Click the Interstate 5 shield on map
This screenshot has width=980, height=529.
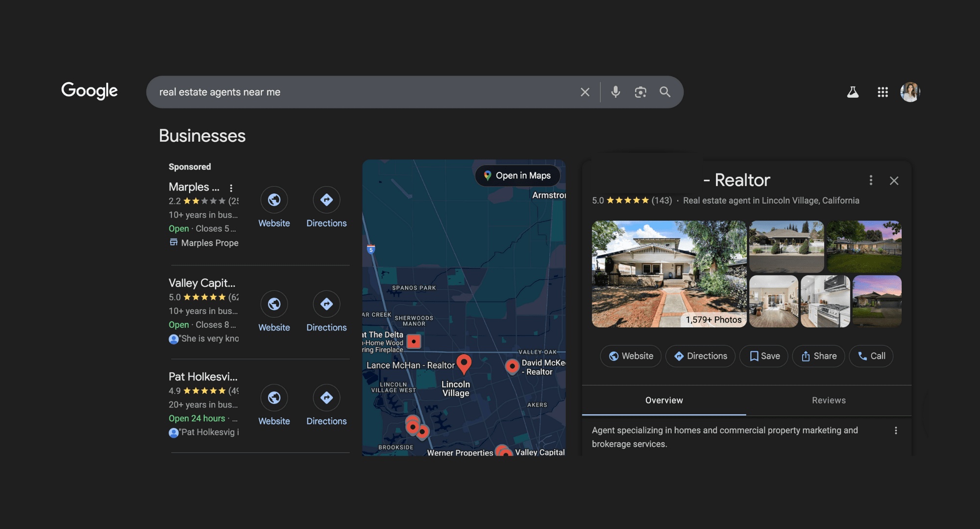click(x=371, y=249)
